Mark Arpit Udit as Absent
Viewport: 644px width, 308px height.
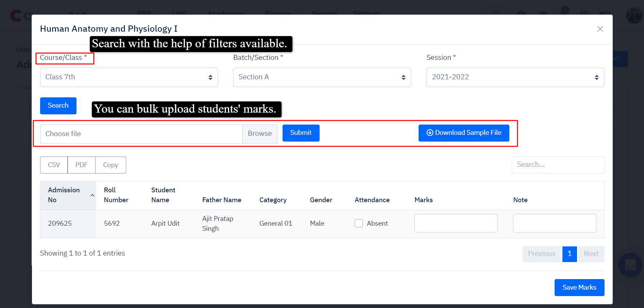[359, 224]
